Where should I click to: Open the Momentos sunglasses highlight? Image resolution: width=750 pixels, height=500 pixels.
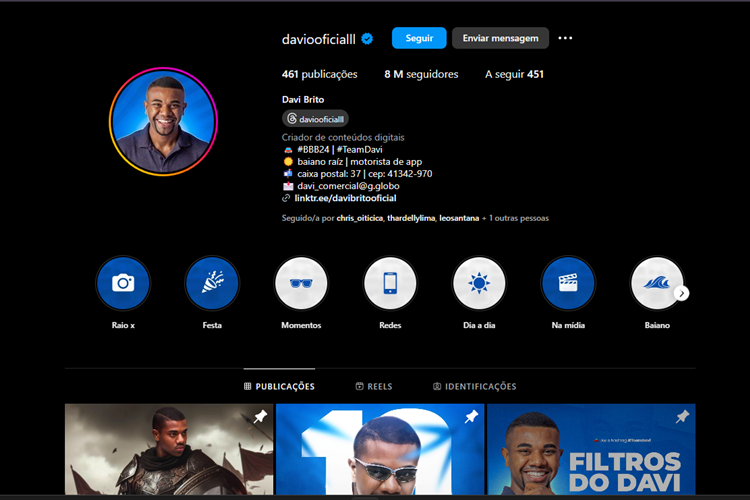point(301,283)
